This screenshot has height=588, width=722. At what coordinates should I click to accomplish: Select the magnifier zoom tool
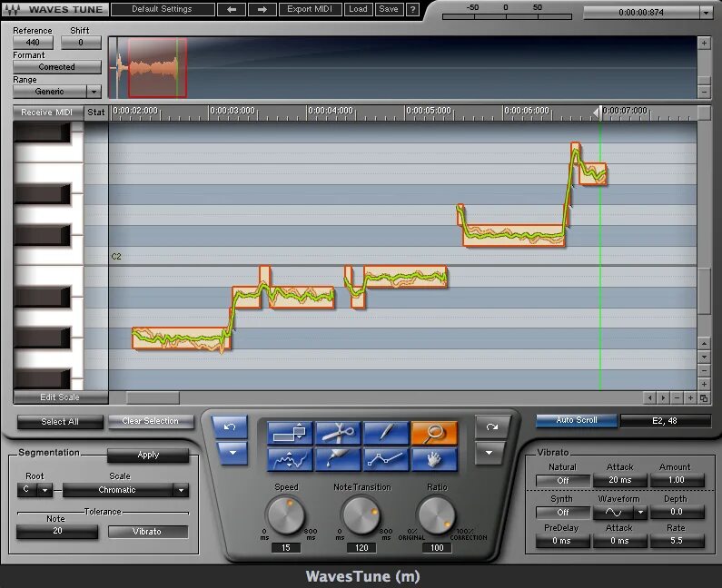tap(434, 433)
